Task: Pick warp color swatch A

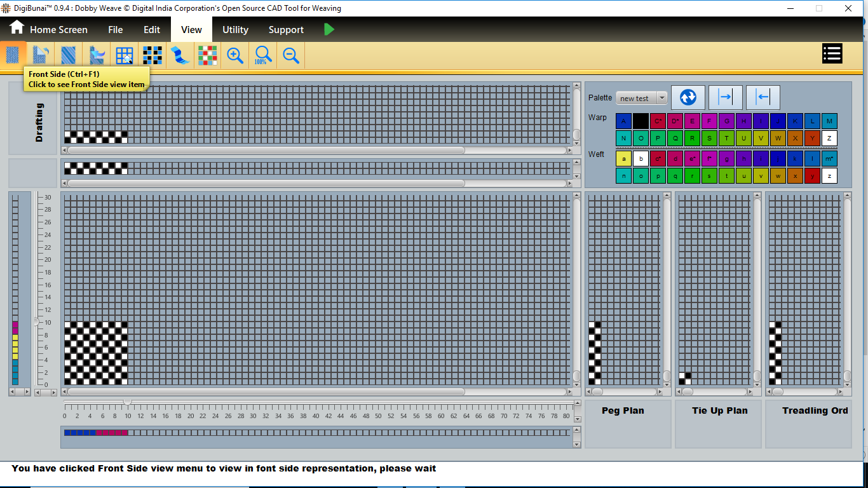Action: tap(623, 121)
